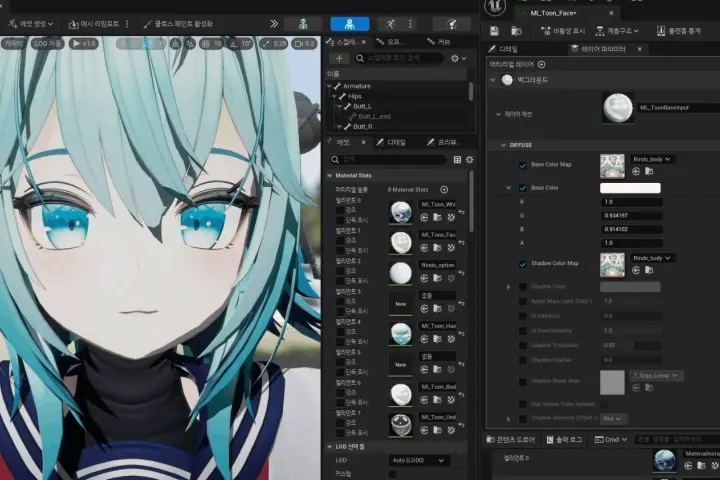The width and height of the screenshot is (720, 480).
Task: Expand the Shadow Color row
Action: (508, 287)
